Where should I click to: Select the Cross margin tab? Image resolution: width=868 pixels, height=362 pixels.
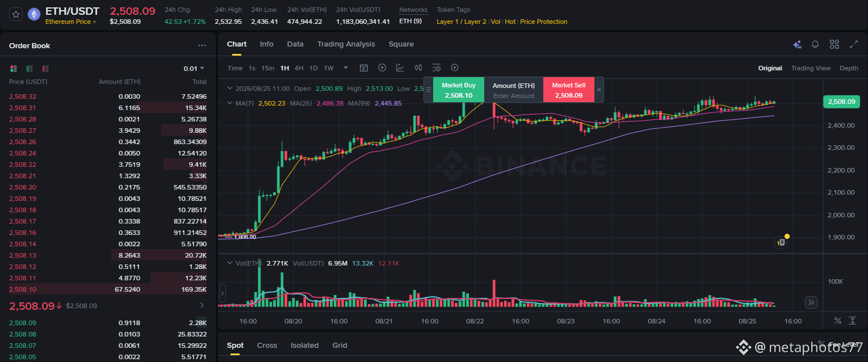click(x=267, y=345)
